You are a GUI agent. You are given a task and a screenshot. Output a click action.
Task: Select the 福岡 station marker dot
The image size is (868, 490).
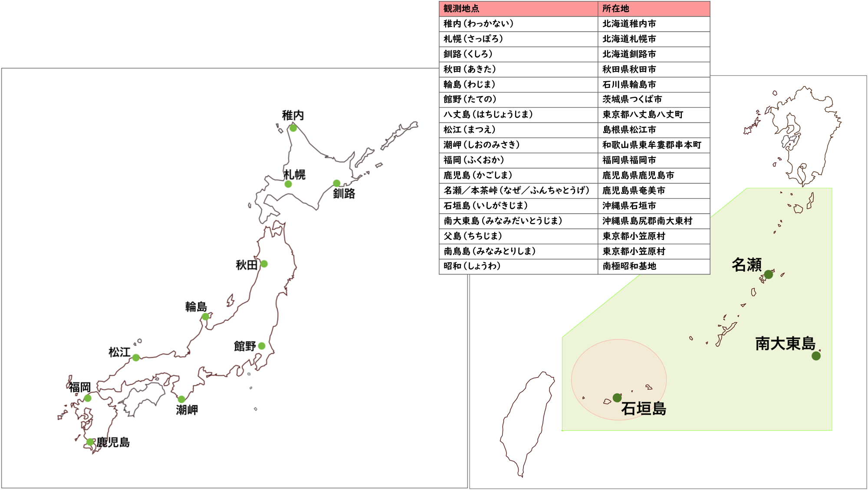click(88, 398)
